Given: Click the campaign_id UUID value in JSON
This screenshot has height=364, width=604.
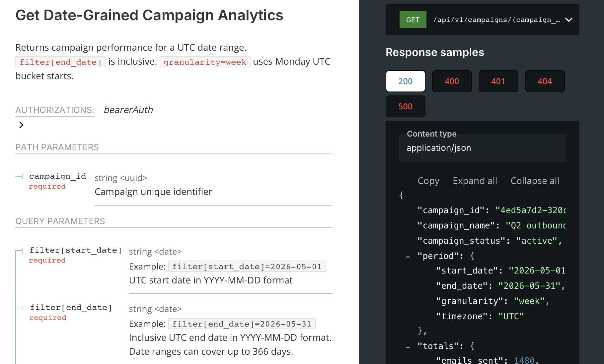Looking at the screenshot, I should pos(530,210).
